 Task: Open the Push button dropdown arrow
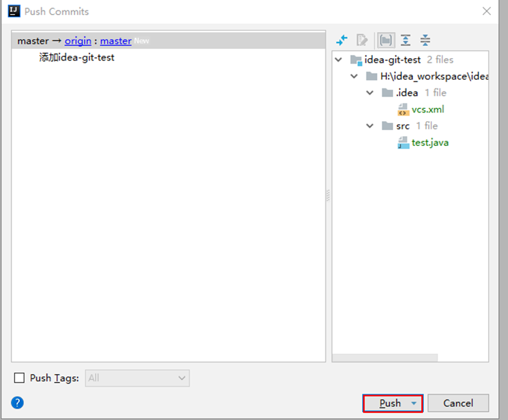[x=414, y=403]
